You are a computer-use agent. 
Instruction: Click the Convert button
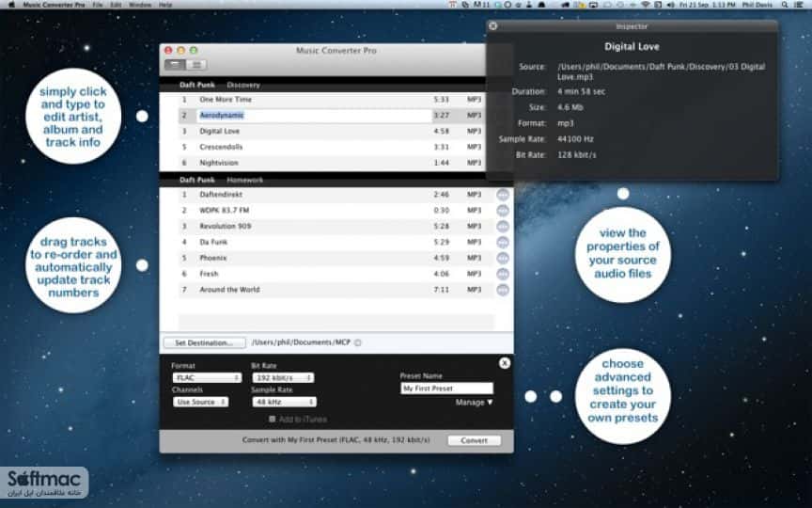pyautogui.click(x=474, y=440)
